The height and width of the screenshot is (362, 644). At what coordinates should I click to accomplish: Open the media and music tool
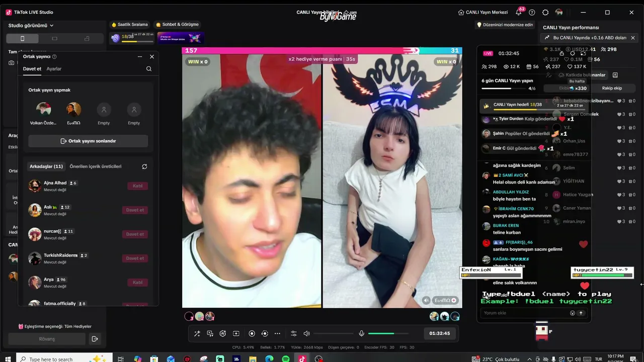[210, 333]
